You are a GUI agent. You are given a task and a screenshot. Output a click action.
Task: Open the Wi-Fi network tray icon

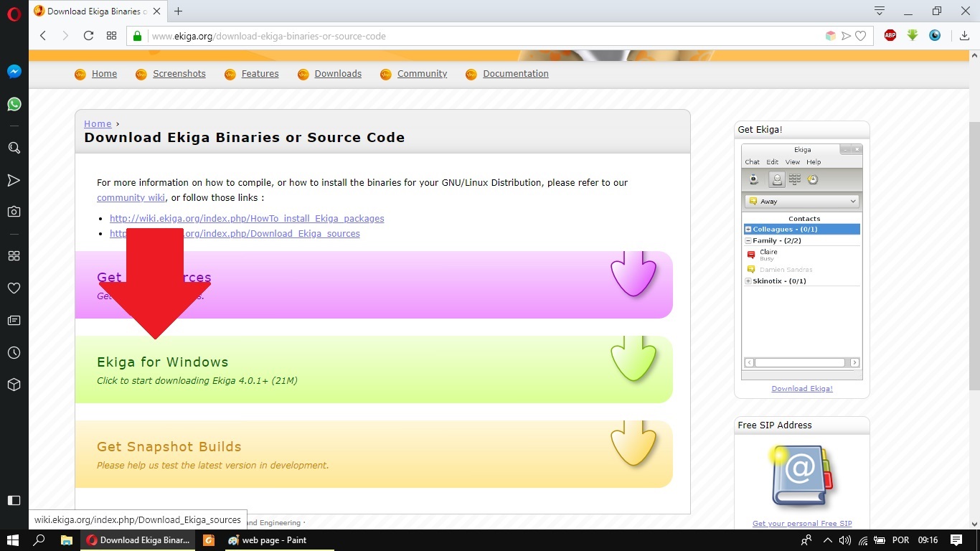863,540
